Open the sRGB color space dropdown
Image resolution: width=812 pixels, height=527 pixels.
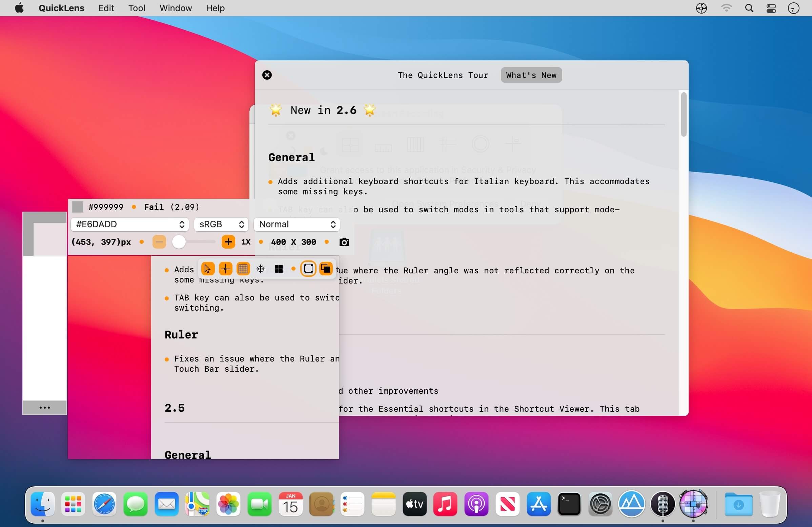(x=221, y=224)
